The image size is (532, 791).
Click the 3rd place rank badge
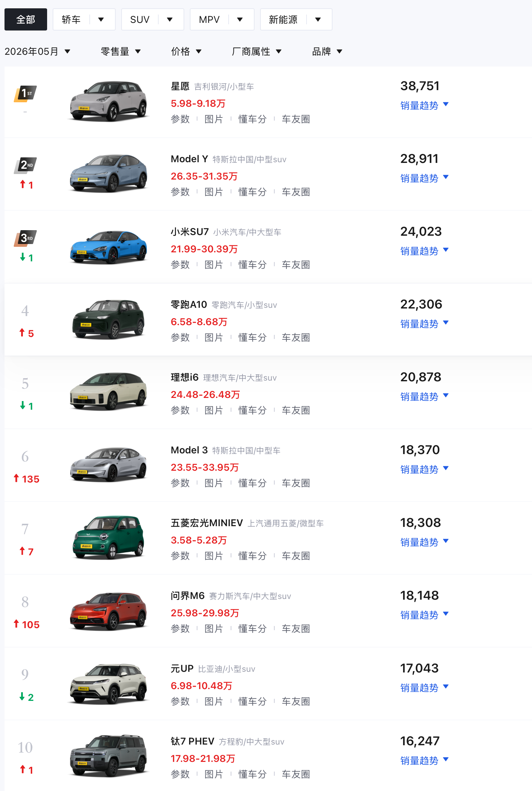tap(25, 238)
